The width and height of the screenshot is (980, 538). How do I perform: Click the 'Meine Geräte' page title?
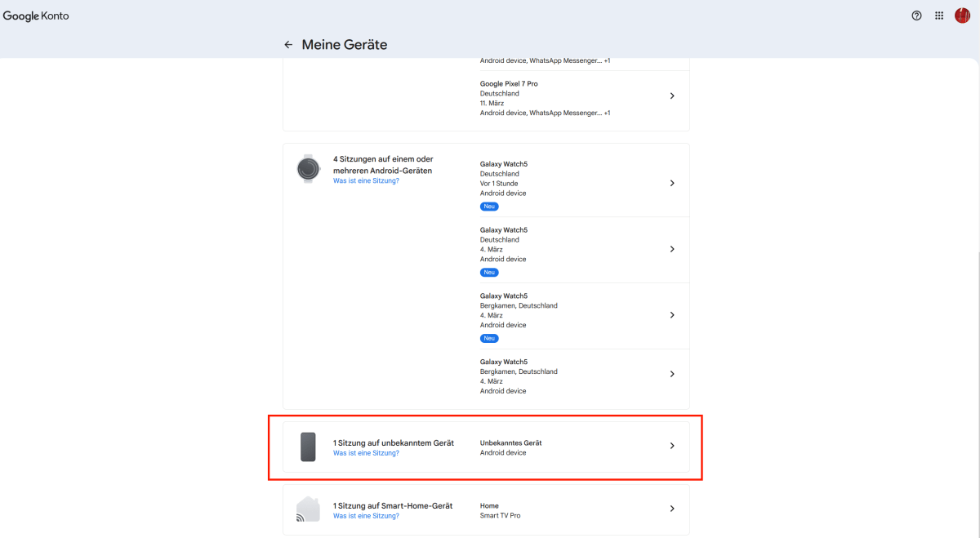click(345, 45)
